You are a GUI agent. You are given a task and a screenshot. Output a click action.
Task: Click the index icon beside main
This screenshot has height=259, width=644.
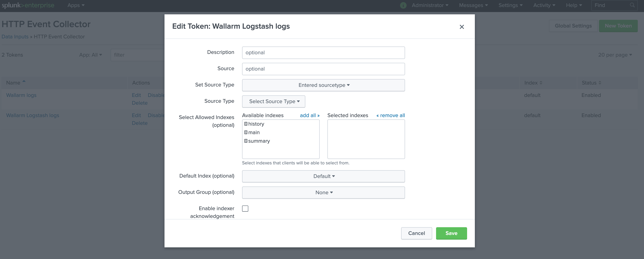coord(246,132)
